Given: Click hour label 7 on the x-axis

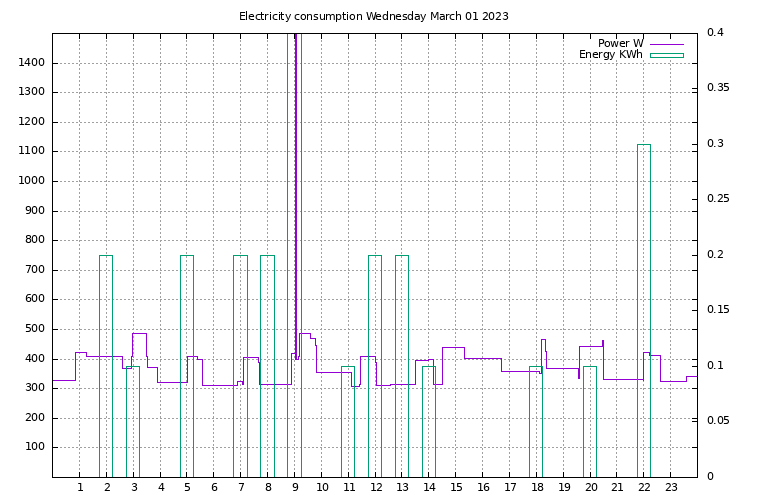Looking at the screenshot, I should (x=241, y=488).
